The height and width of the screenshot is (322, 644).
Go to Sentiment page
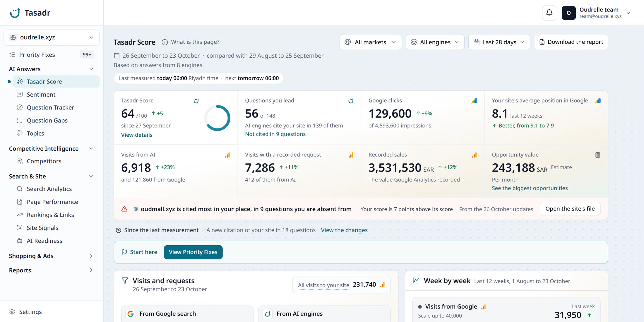click(x=56, y=95)
